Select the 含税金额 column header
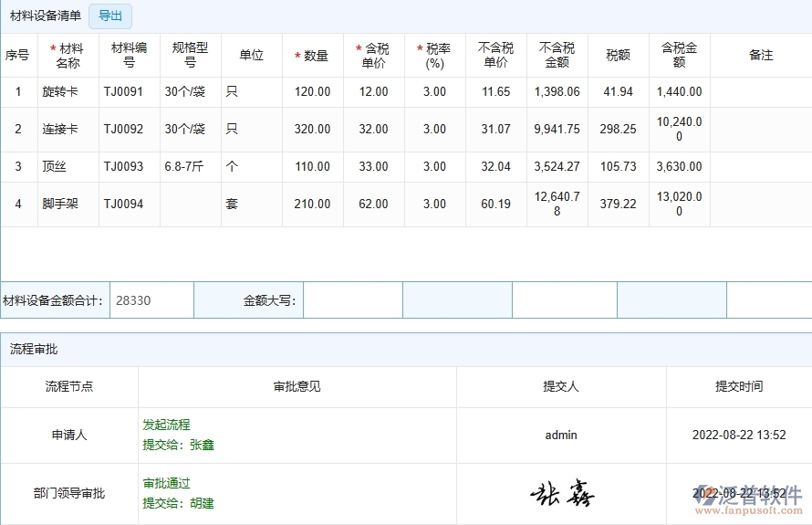 679,55
